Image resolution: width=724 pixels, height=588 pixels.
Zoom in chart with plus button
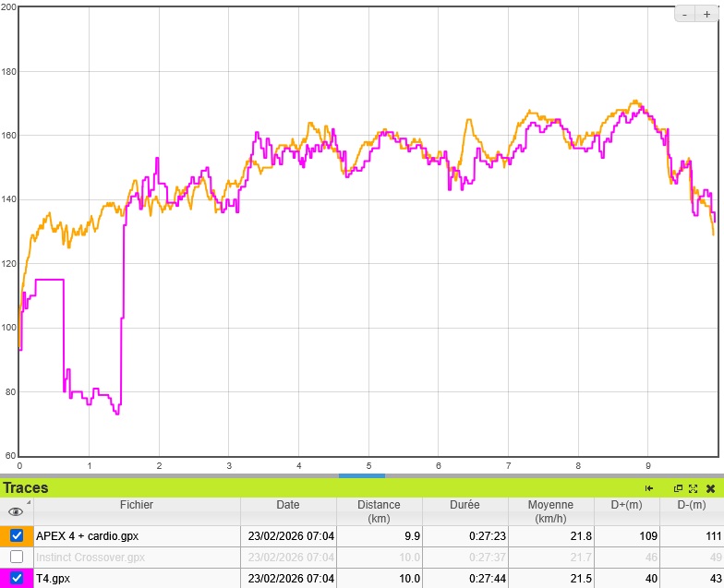[707, 14]
